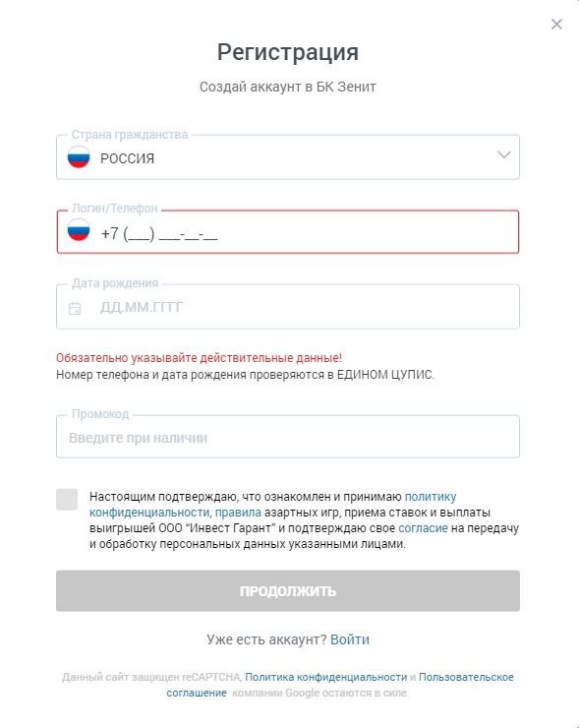Click the Регистрация heading

(288, 51)
